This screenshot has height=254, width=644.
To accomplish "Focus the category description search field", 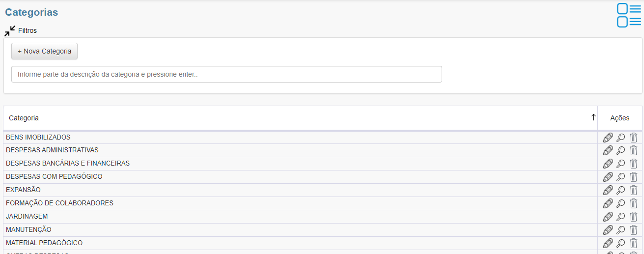I will pos(226,74).
